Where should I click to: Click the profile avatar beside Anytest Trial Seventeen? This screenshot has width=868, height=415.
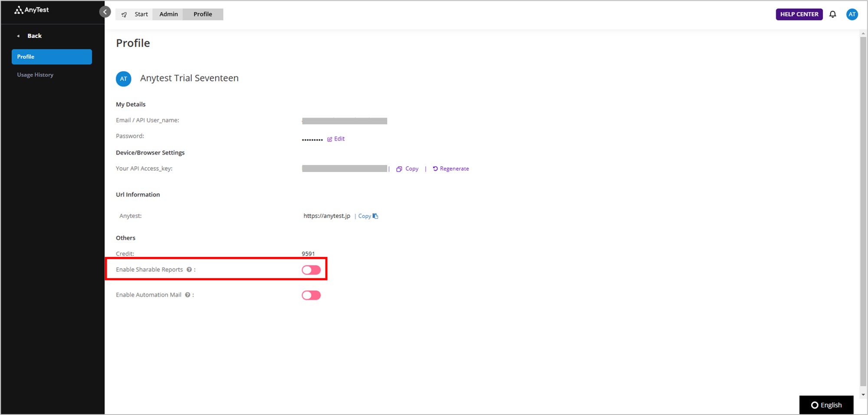(124, 79)
